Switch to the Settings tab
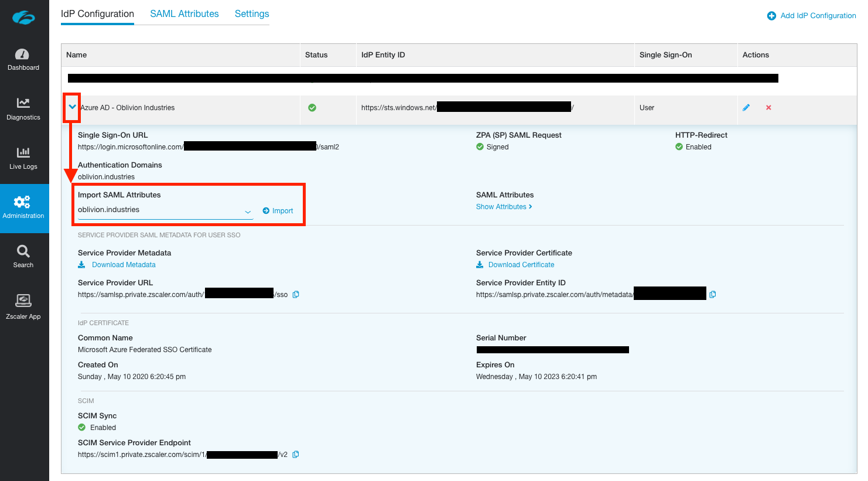 point(252,14)
